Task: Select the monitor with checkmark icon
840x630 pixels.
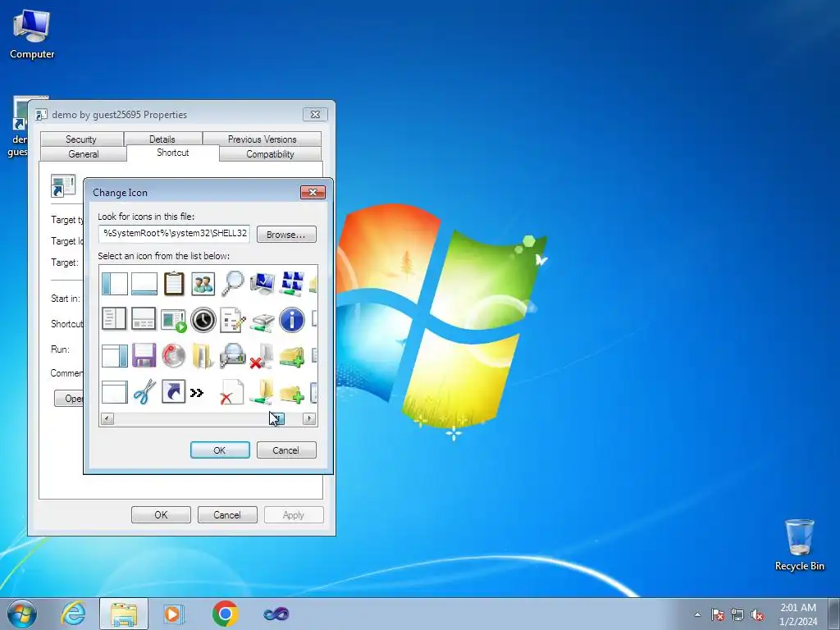Action: (262, 283)
